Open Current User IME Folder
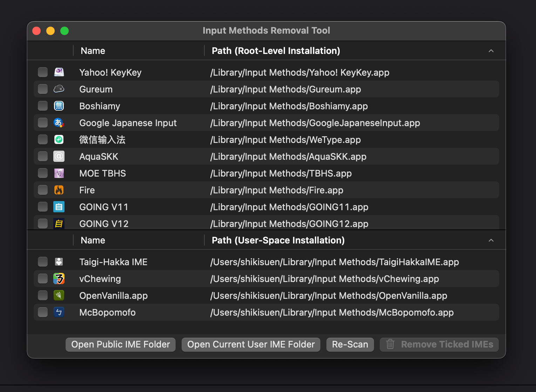This screenshot has width=536, height=392. coord(251,344)
